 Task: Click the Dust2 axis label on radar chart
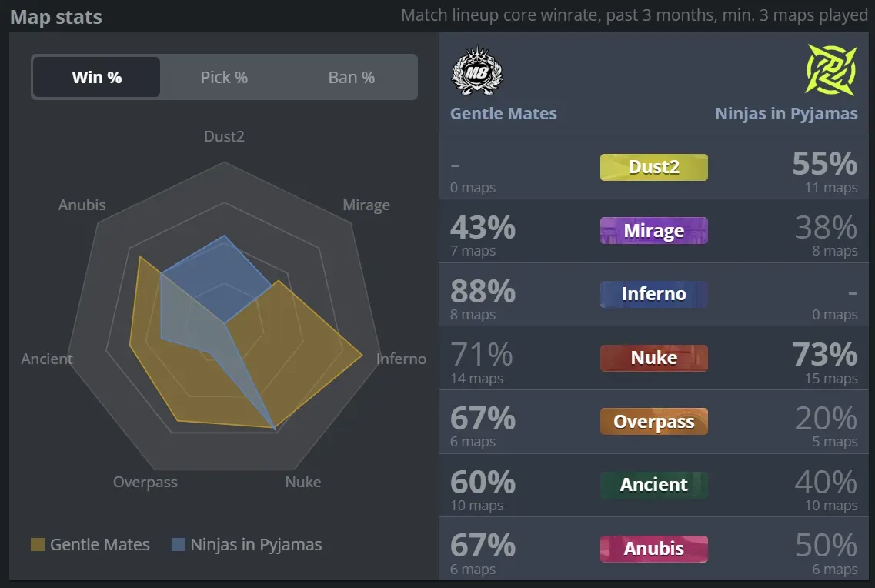(x=223, y=136)
